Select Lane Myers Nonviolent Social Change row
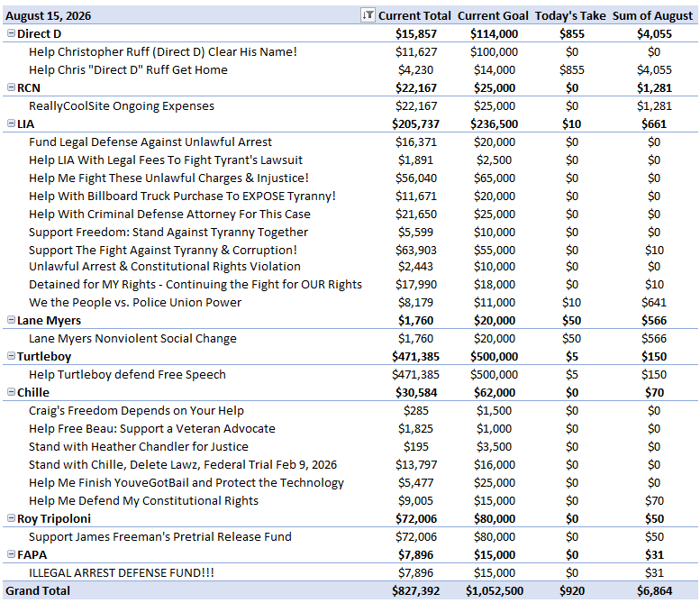This screenshot has width=700, height=603. [132, 339]
